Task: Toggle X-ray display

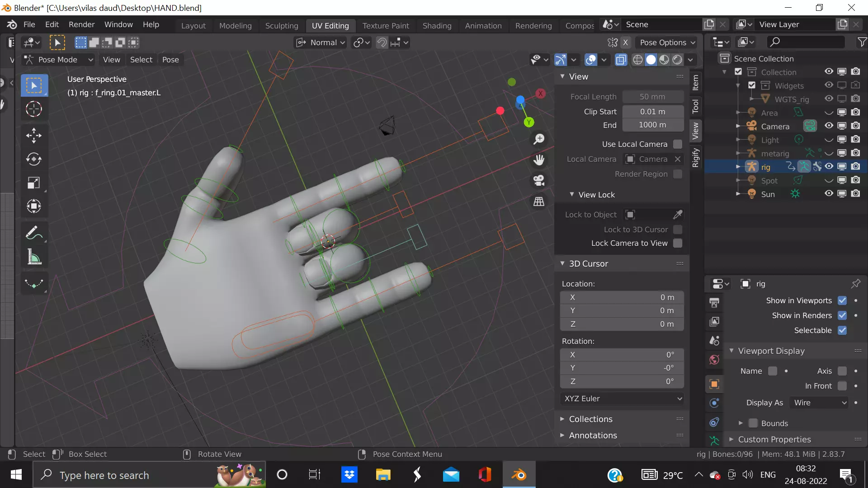Action: pyautogui.click(x=621, y=60)
